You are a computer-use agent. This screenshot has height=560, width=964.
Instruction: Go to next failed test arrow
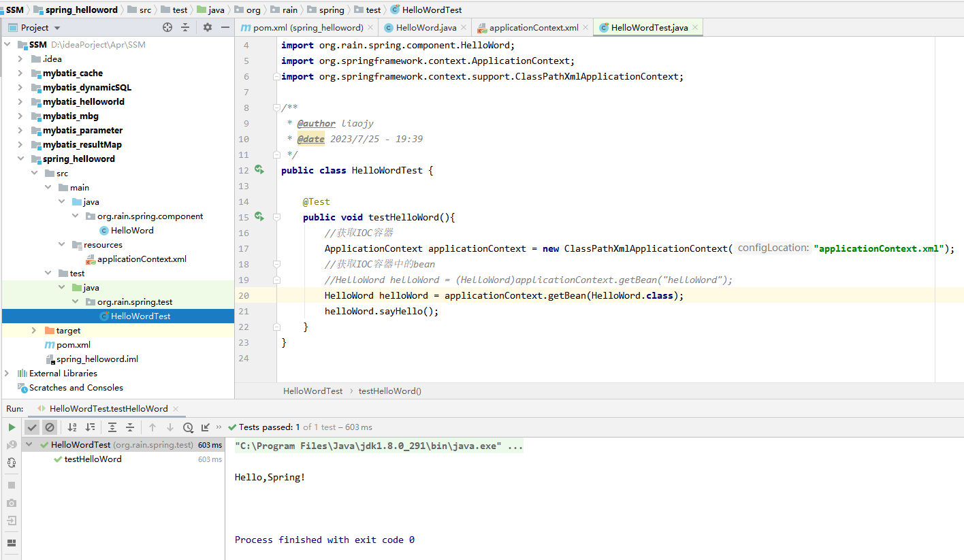pos(170,427)
